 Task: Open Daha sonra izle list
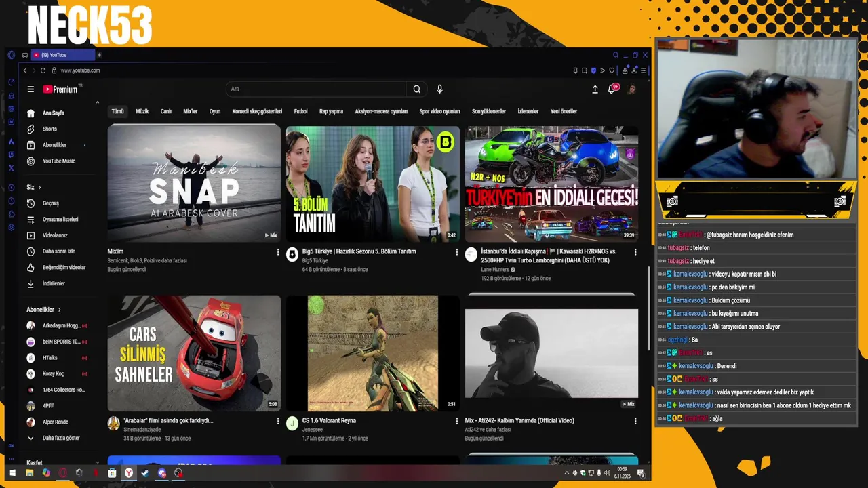coord(58,251)
